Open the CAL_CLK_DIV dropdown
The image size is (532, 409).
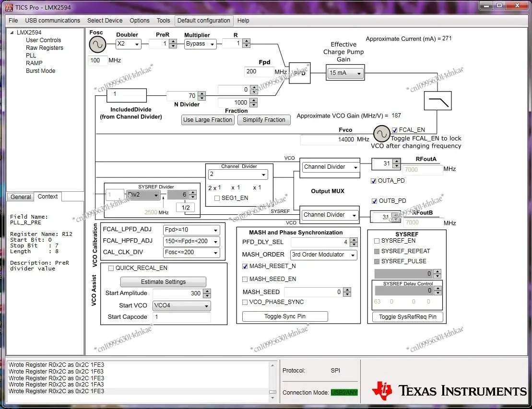coord(191,253)
